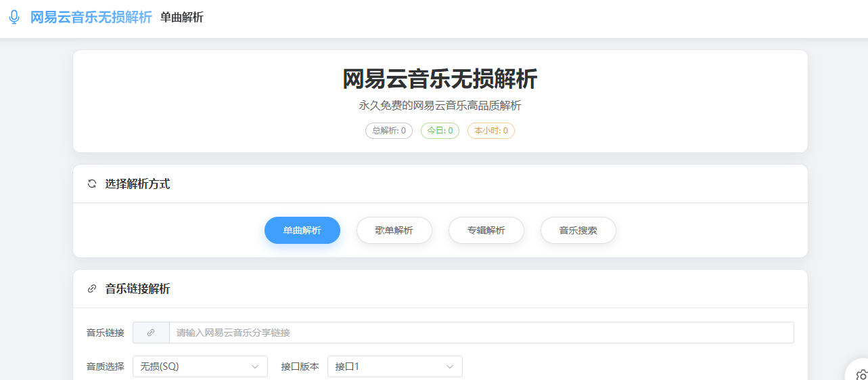This screenshot has width=868, height=380.
Task: Click the 音乐链接解析 section heading
Action: [138, 289]
